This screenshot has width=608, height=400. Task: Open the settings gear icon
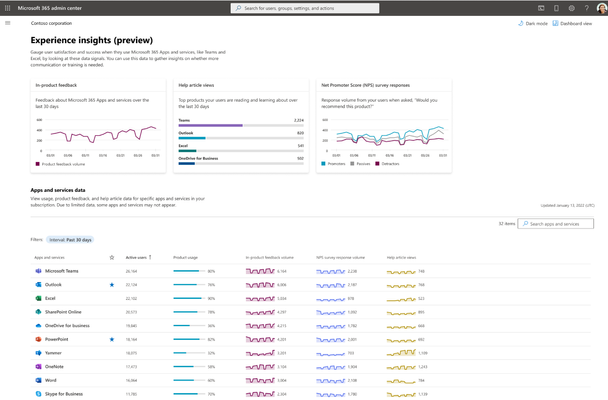point(572,8)
